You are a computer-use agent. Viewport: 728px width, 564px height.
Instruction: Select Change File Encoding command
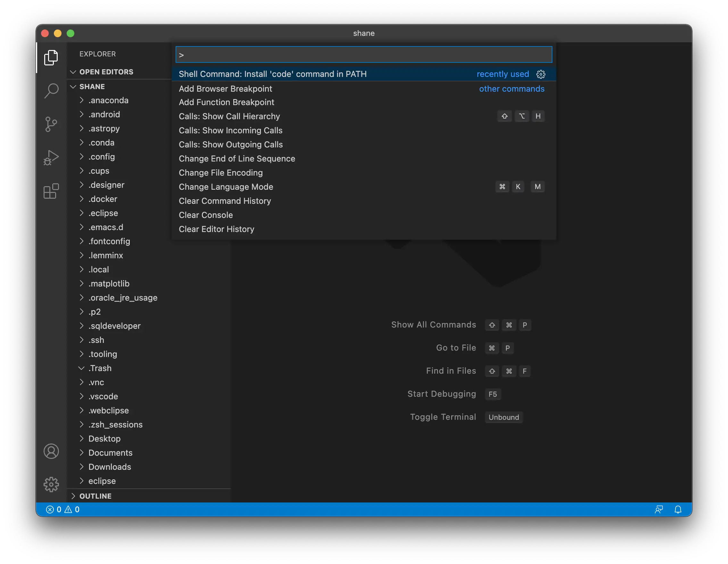[x=364, y=173]
